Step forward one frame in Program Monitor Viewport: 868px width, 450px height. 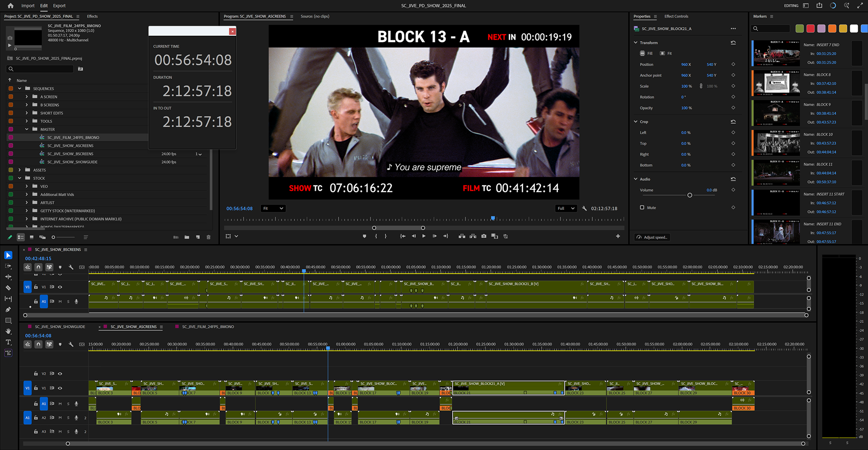434,236
